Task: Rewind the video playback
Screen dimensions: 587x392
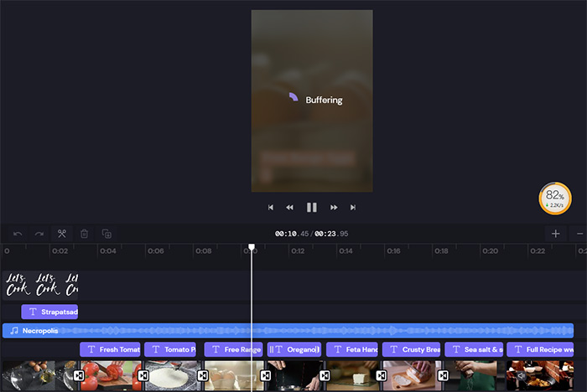Action: [290, 207]
